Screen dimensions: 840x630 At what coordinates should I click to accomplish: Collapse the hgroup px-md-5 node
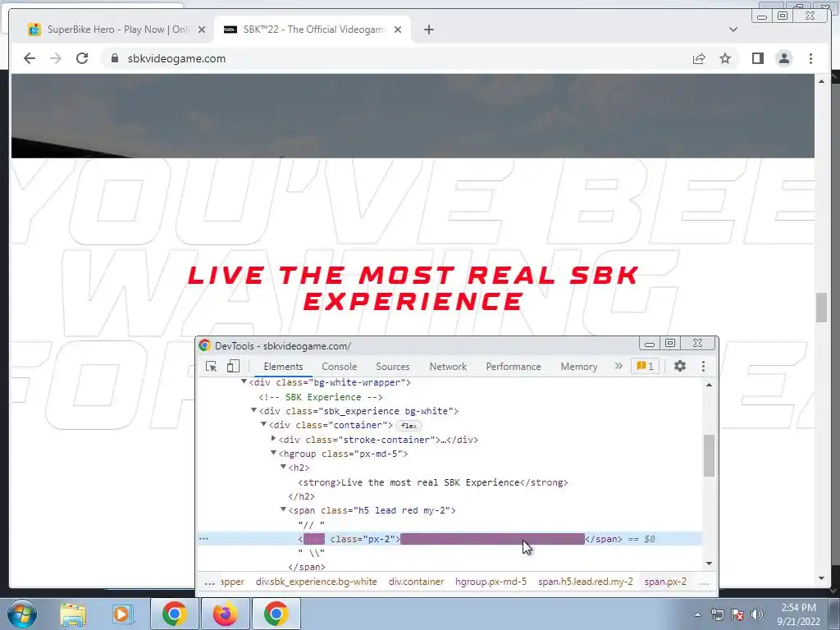[x=274, y=453]
